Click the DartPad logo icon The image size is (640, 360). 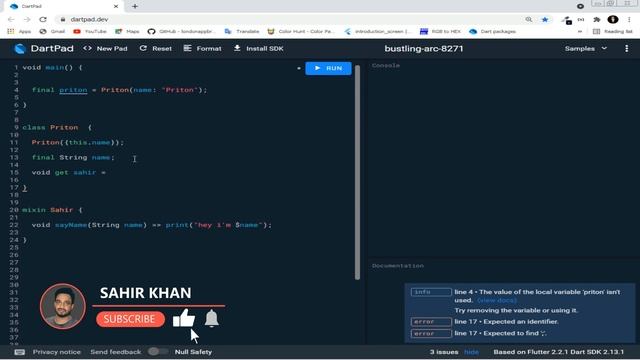tap(19, 49)
